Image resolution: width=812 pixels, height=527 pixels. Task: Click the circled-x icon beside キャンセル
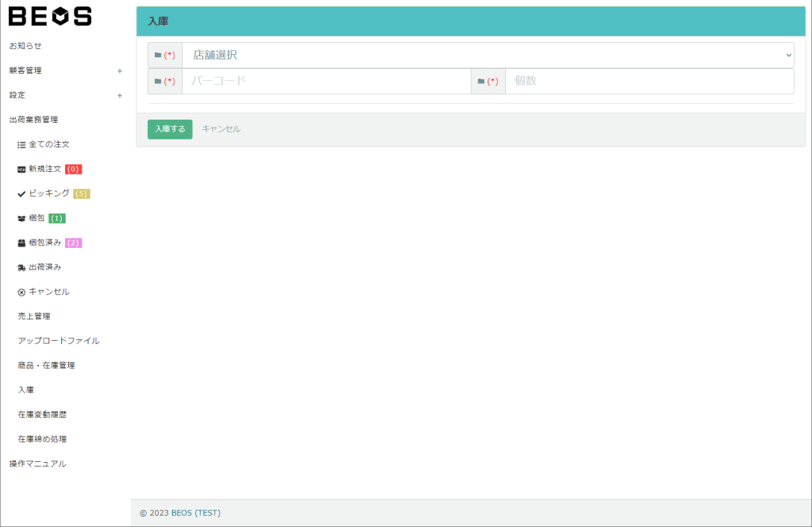coord(21,292)
